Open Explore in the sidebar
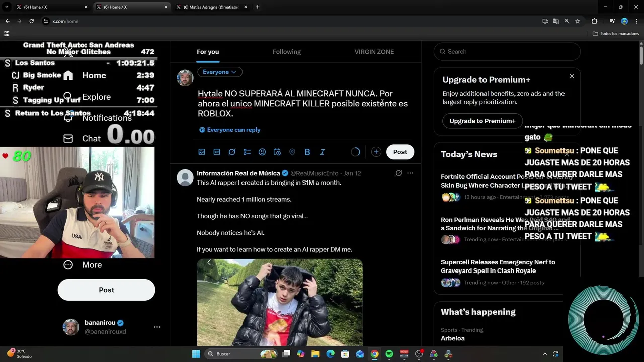 pos(87,97)
